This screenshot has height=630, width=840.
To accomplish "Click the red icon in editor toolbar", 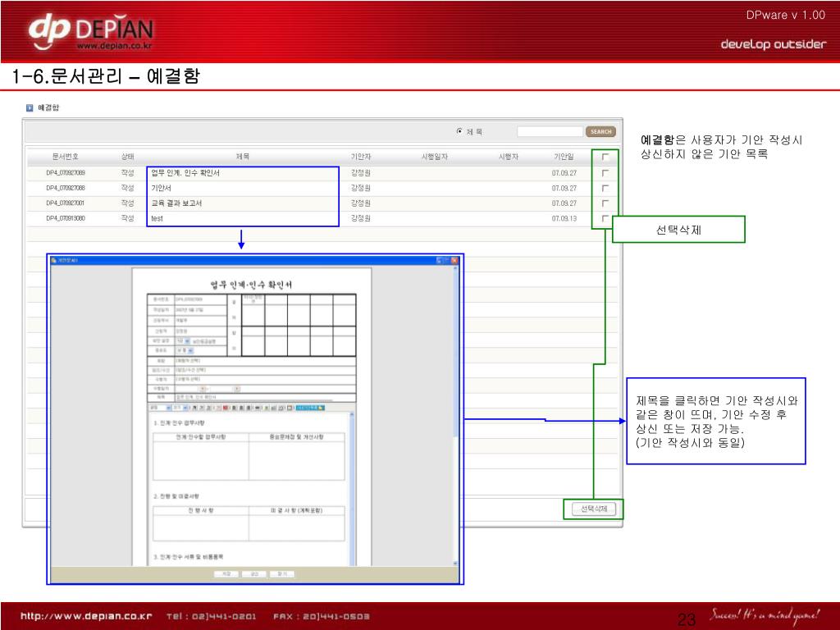I will [226, 407].
